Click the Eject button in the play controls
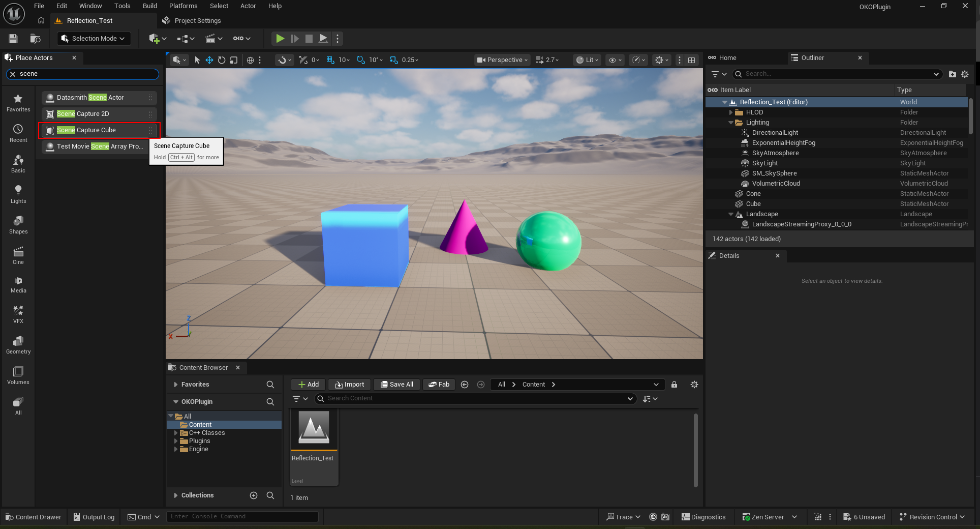Image resolution: width=980 pixels, height=529 pixels. pyautogui.click(x=323, y=39)
